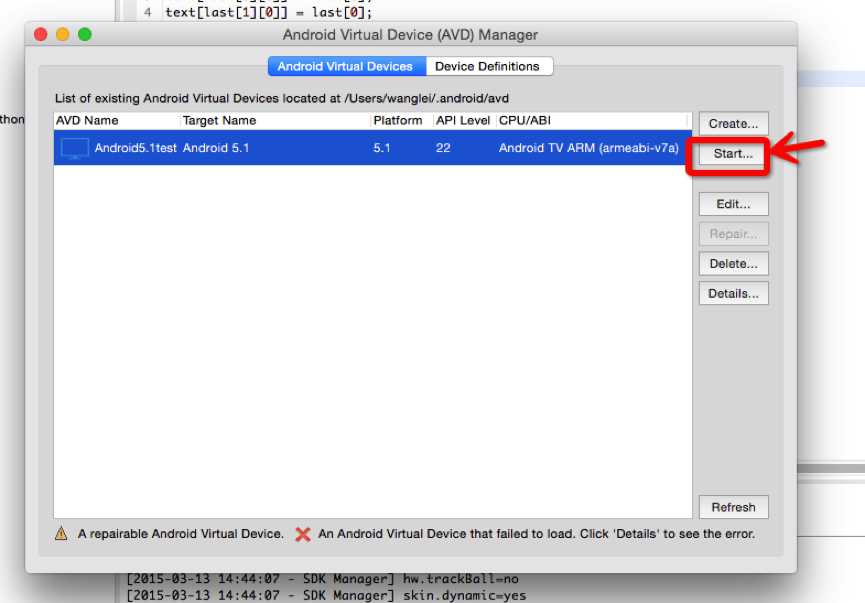Sort by API Level column header
The height and width of the screenshot is (603, 865).
pos(462,120)
